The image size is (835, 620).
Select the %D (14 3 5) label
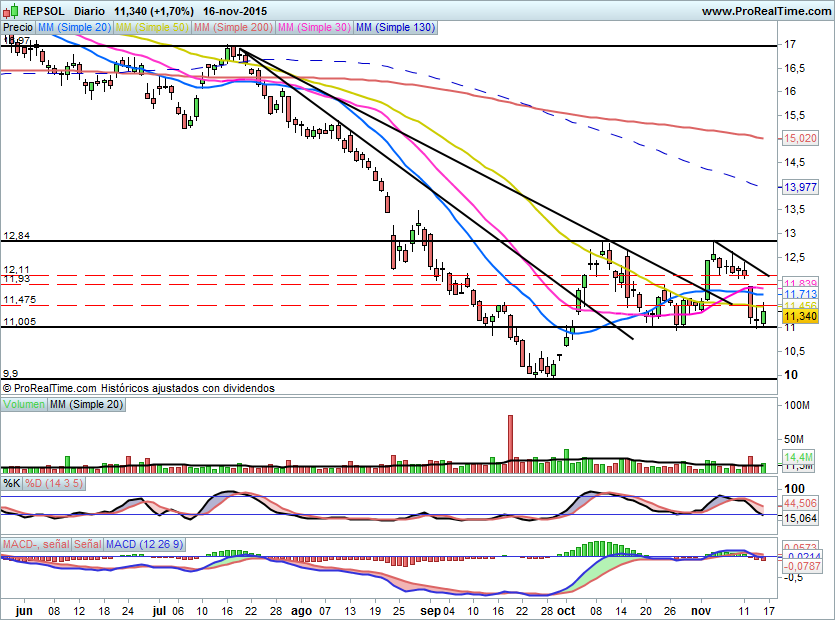click(x=54, y=483)
